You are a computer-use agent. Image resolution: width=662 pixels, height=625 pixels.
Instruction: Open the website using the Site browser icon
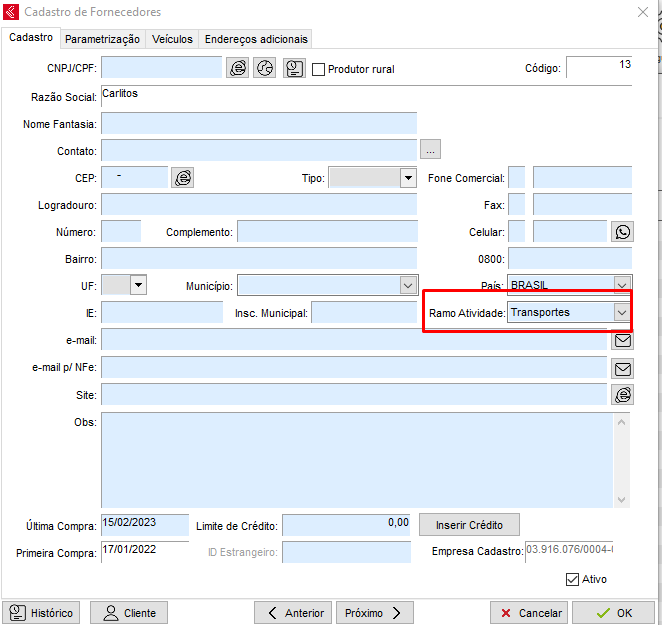pos(623,395)
